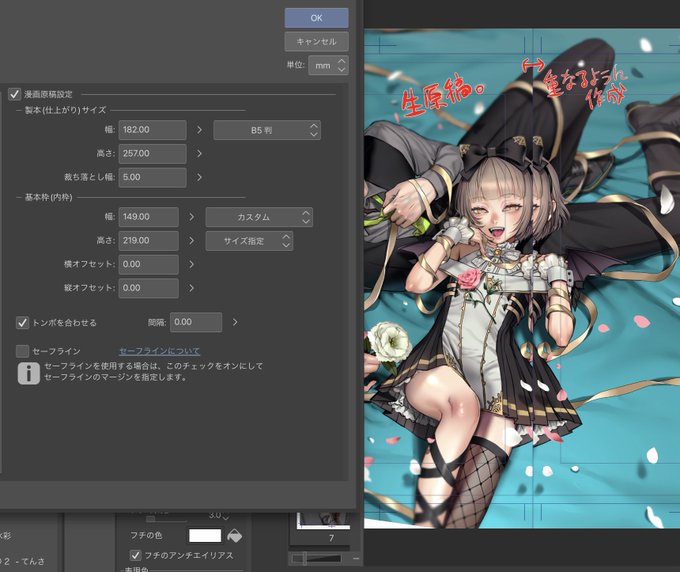Image resolution: width=680 pixels, height=572 pixels.
Task: Expand slider arrow next to 裁ち落とし幅 5.00
Action: [x=199, y=177]
